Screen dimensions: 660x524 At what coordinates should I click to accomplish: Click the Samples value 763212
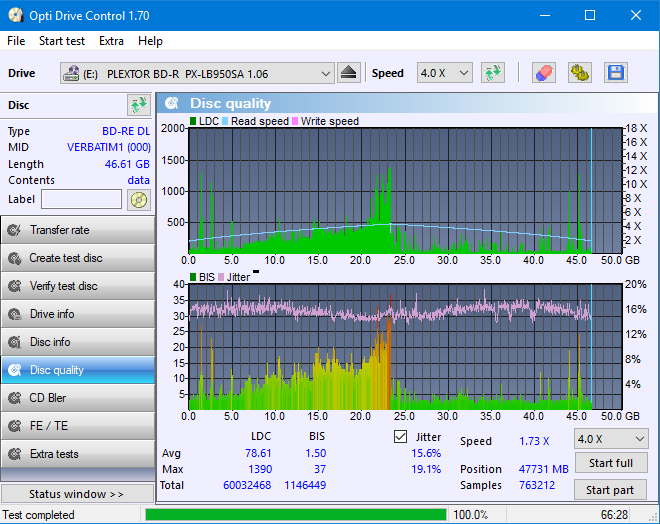(537, 485)
